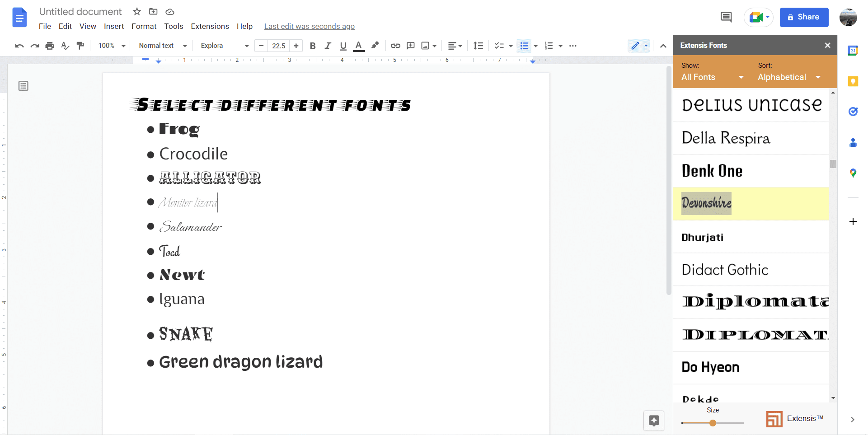The height and width of the screenshot is (435, 868).
Task: Select the paint format tool
Action: 80,46
